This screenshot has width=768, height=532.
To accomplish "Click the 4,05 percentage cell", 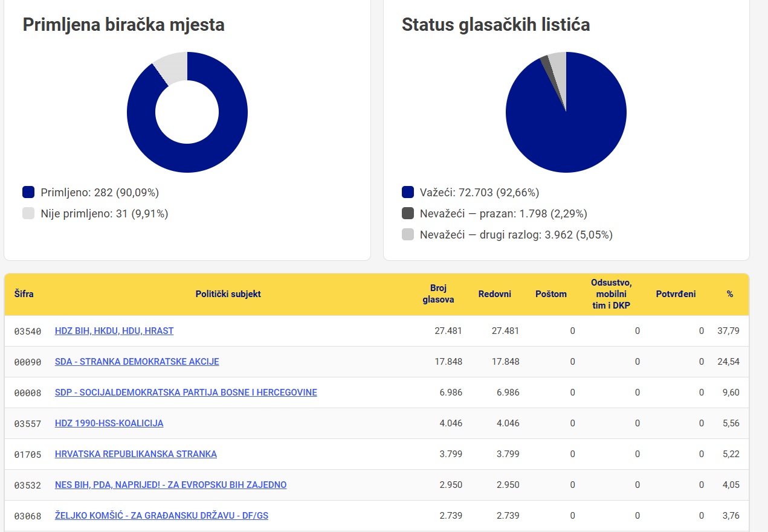I will click(731, 485).
